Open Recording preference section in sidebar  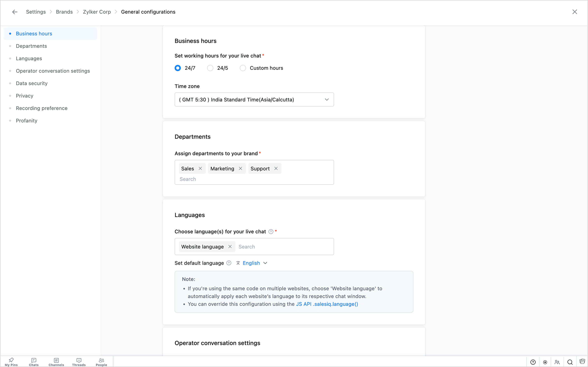click(x=42, y=108)
